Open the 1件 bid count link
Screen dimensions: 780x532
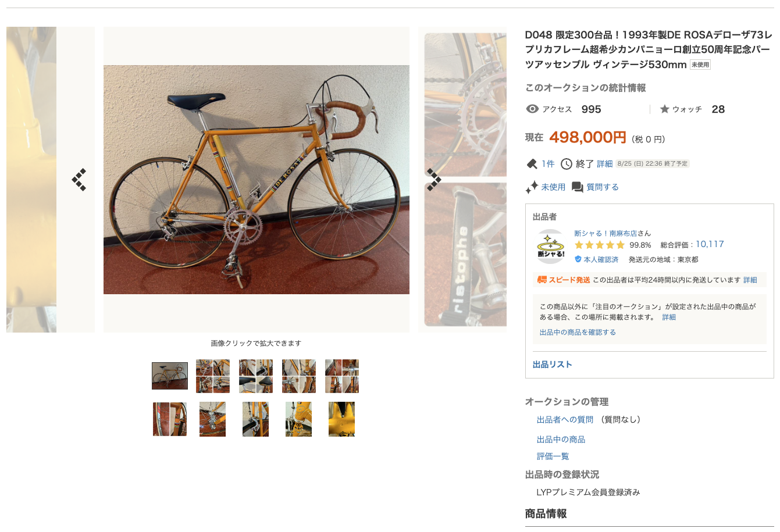click(x=548, y=164)
